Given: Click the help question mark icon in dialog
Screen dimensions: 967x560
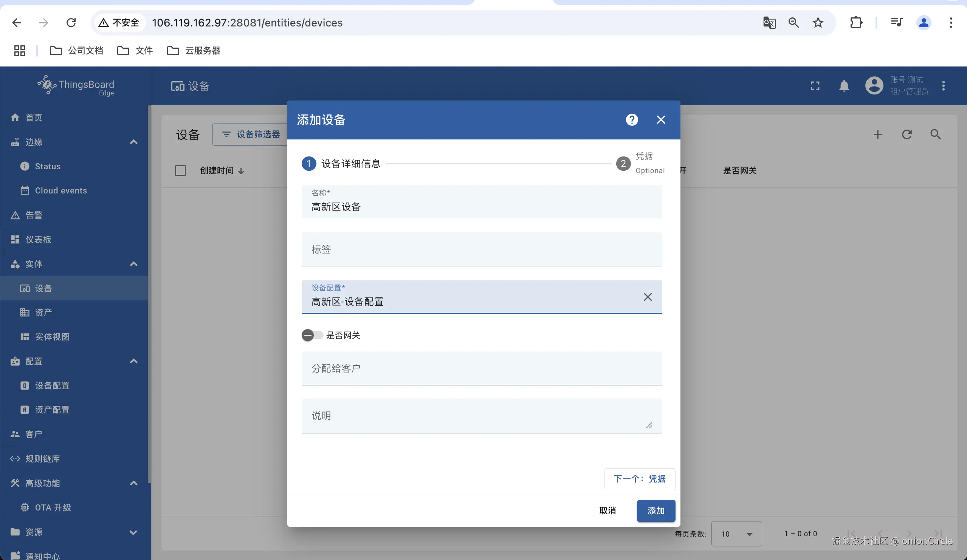Looking at the screenshot, I should tap(632, 120).
